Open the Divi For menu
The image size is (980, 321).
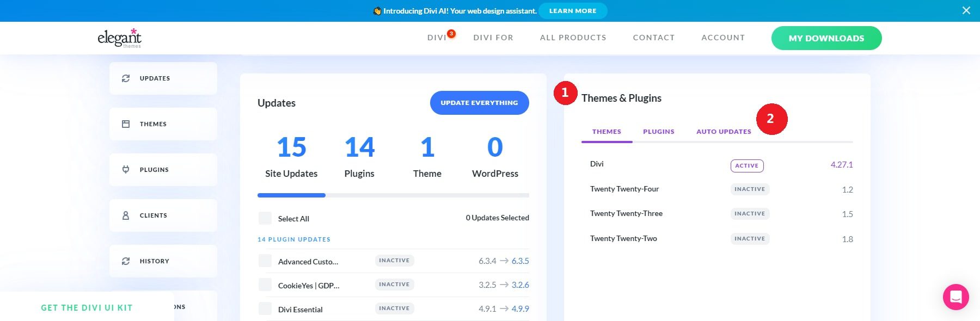pos(493,38)
